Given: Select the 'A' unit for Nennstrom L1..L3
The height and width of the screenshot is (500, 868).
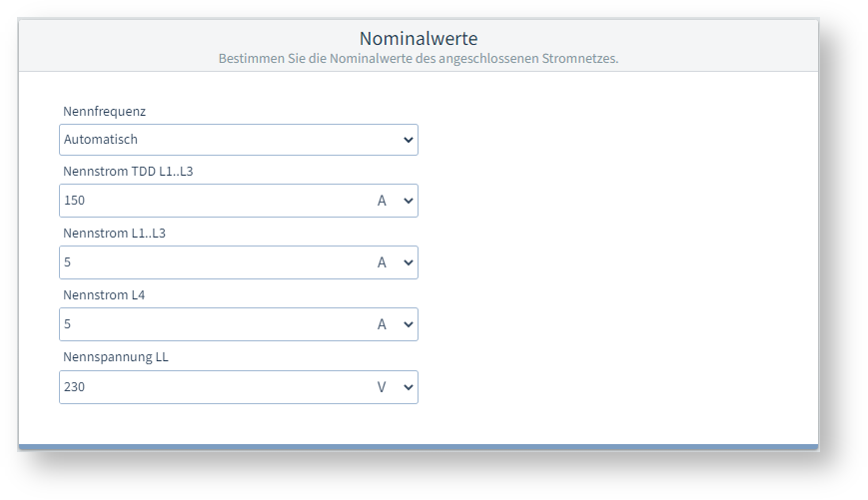Looking at the screenshot, I should pyautogui.click(x=382, y=262).
